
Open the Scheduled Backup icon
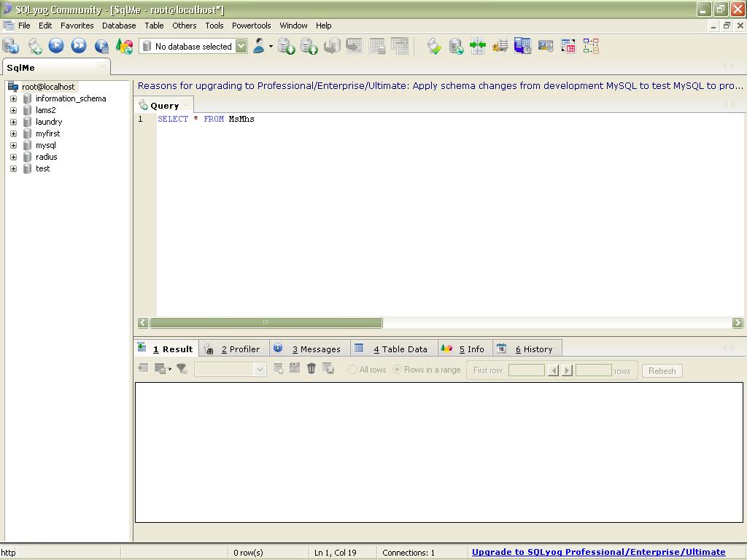pos(522,46)
